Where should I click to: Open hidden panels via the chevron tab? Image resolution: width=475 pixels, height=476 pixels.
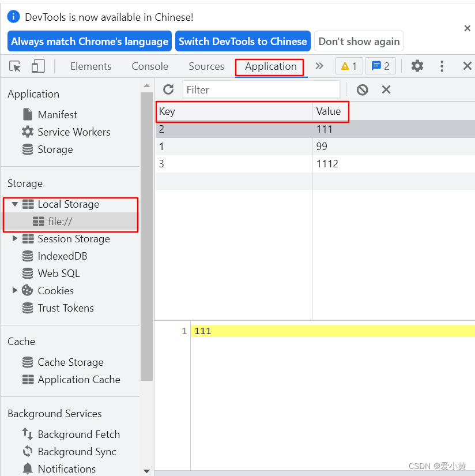(x=319, y=66)
